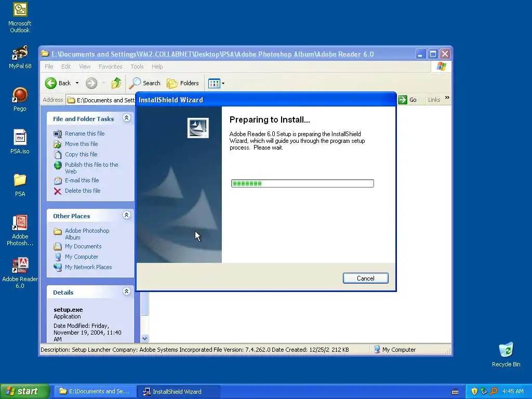Switch to InstallShield Wizard taskbar button

(x=179, y=392)
